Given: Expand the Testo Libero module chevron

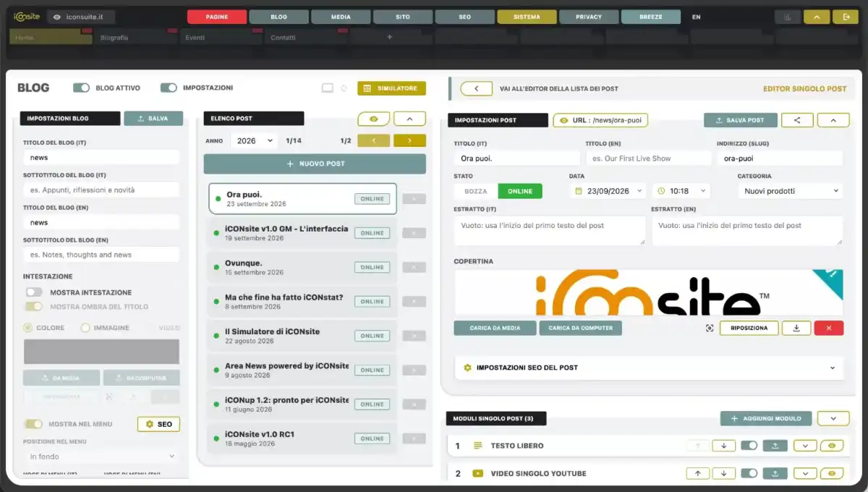Looking at the screenshot, I should pyautogui.click(x=805, y=446).
